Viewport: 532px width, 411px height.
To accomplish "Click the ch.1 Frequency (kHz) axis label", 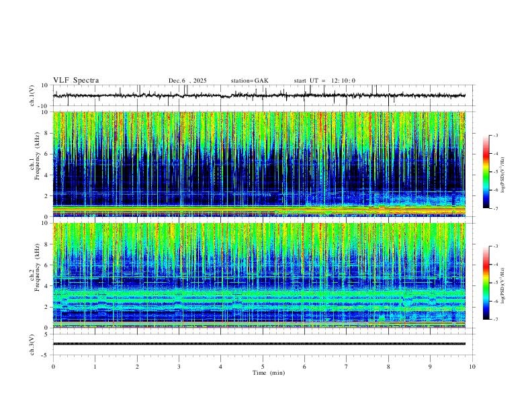I will (35, 156).
